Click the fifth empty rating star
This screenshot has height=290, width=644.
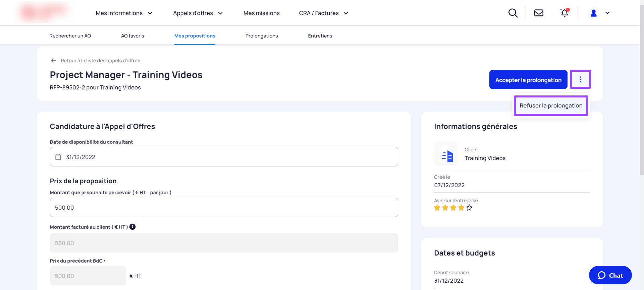pyautogui.click(x=469, y=208)
